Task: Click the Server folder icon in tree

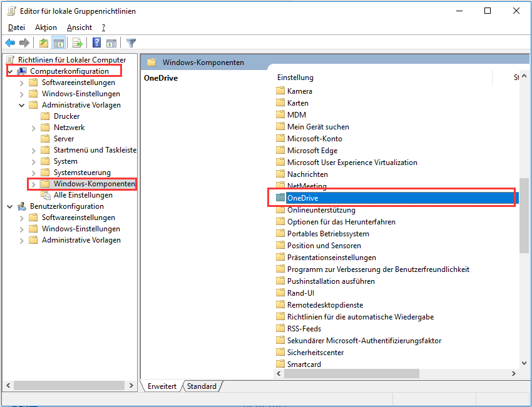Action: point(45,139)
